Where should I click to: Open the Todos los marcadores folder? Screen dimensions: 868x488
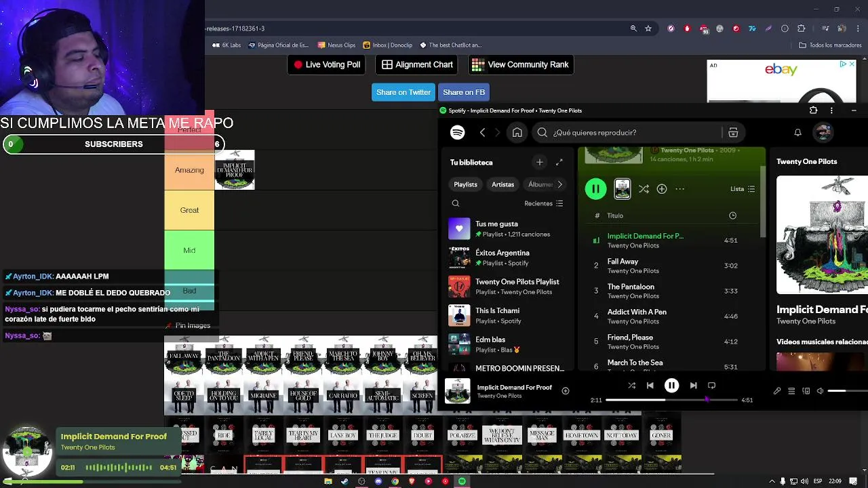click(830, 45)
